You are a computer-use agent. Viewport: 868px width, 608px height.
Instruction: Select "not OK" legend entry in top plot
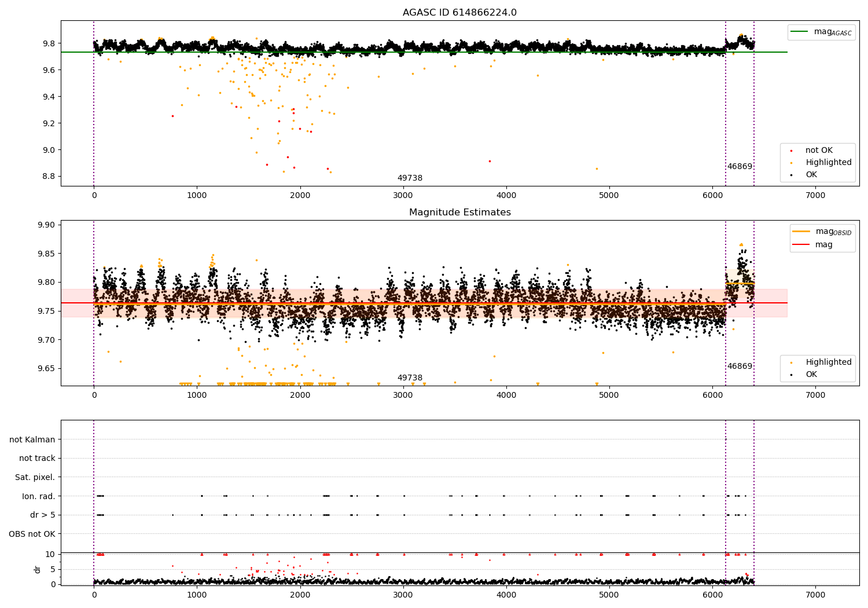(819, 151)
